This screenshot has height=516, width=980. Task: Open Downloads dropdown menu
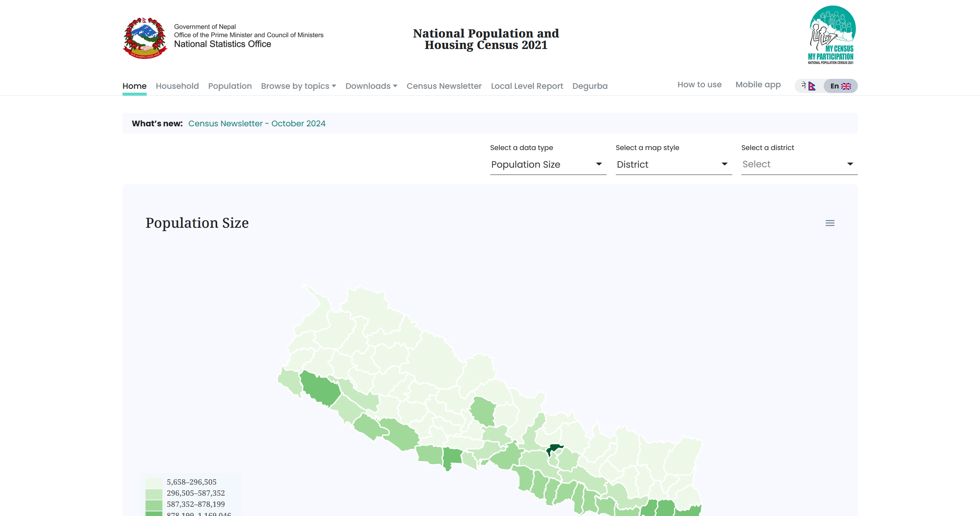(x=371, y=86)
